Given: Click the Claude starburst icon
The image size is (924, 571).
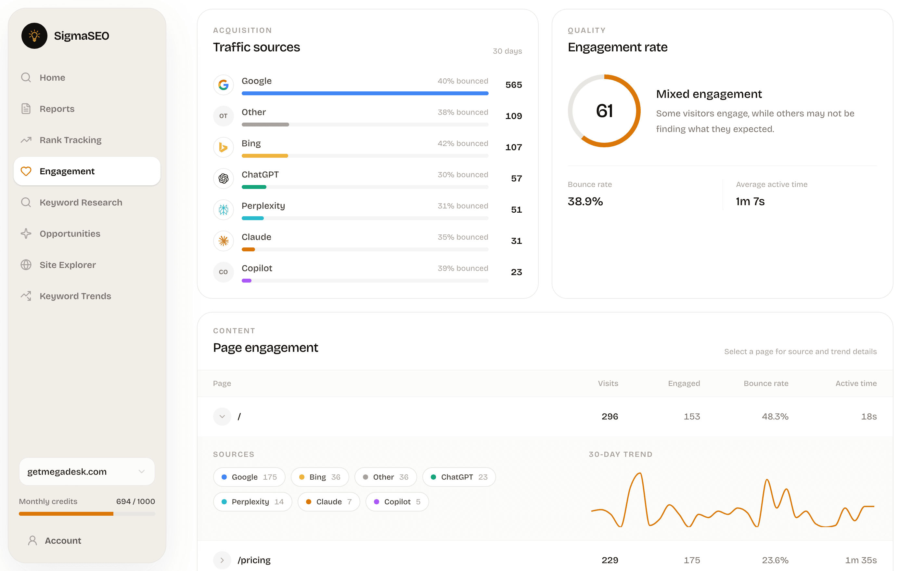Looking at the screenshot, I should pyautogui.click(x=223, y=241).
